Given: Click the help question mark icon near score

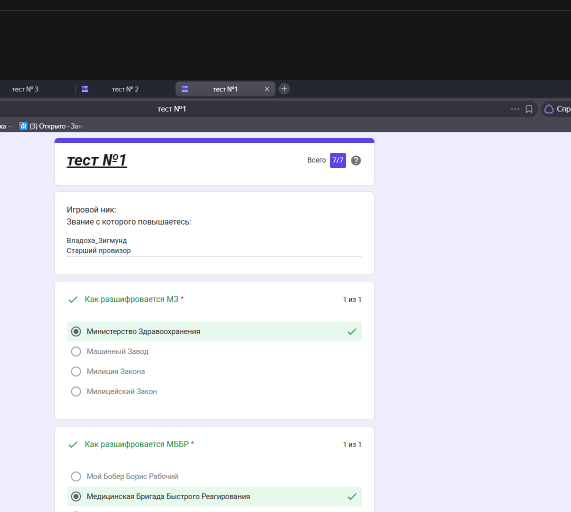Looking at the screenshot, I should click(x=356, y=161).
